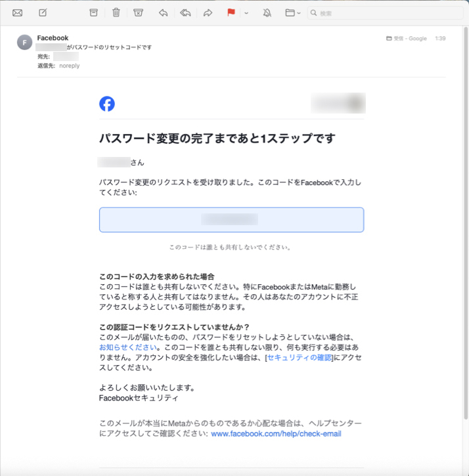
Task: Click the received time 1:39
Action: click(x=440, y=39)
